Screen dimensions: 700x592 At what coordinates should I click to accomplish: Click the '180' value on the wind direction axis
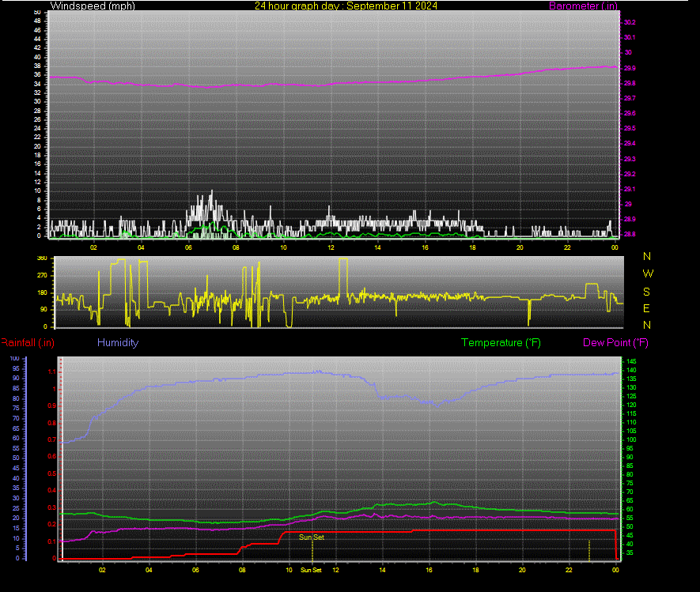(x=42, y=292)
